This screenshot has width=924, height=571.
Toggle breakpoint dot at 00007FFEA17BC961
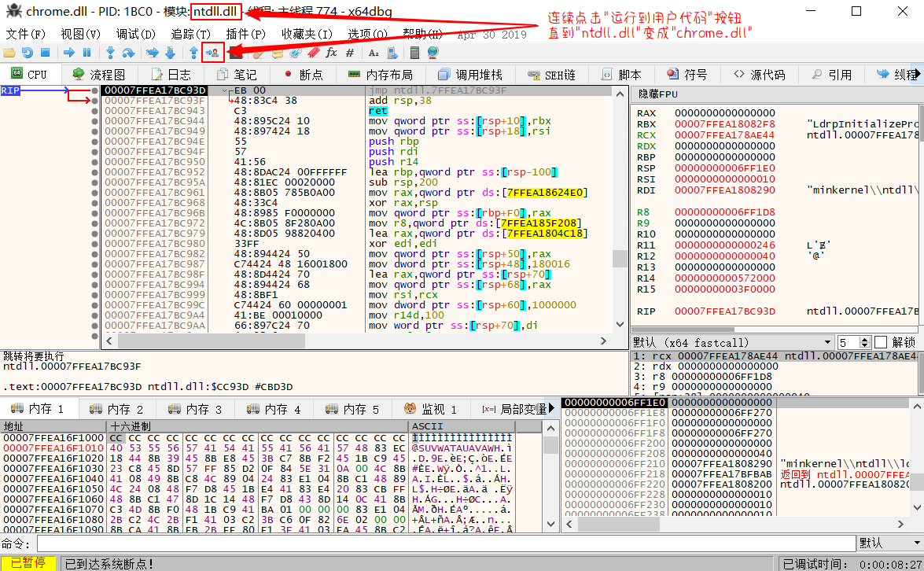[95, 193]
